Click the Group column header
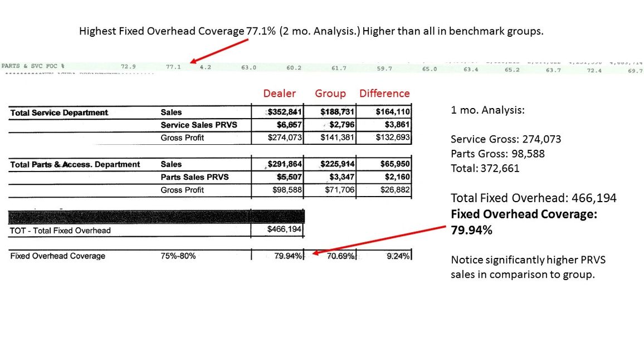644x362 pixels. [330, 94]
